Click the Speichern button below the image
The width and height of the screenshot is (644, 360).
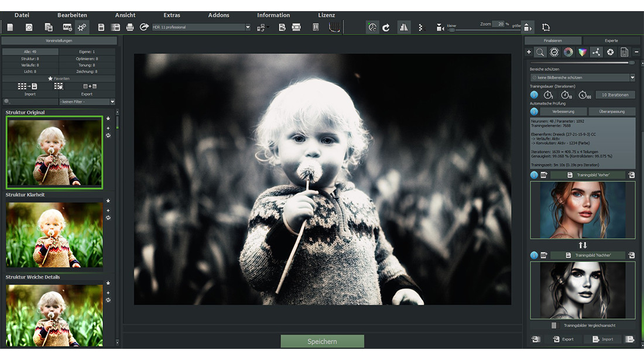[x=323, y=341]
